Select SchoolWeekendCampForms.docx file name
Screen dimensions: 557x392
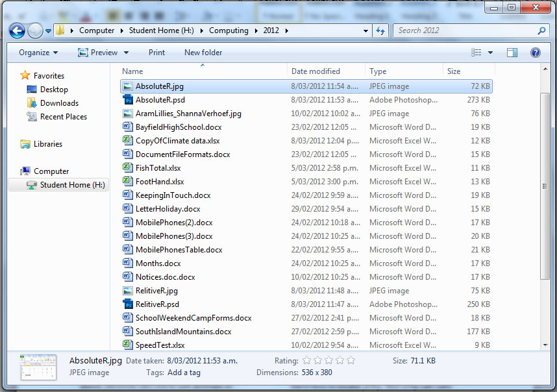coord(193,318)
